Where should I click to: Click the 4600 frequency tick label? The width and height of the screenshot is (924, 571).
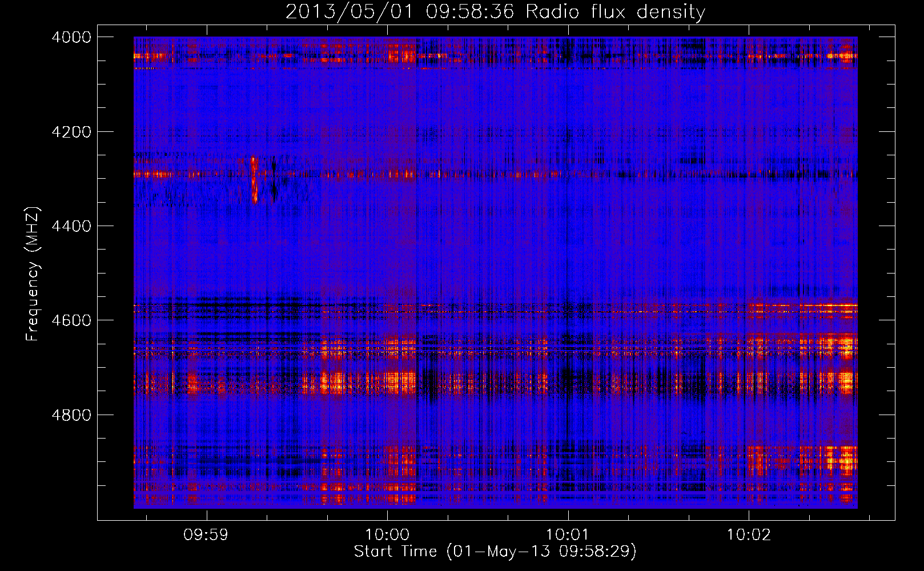point(71,320)
